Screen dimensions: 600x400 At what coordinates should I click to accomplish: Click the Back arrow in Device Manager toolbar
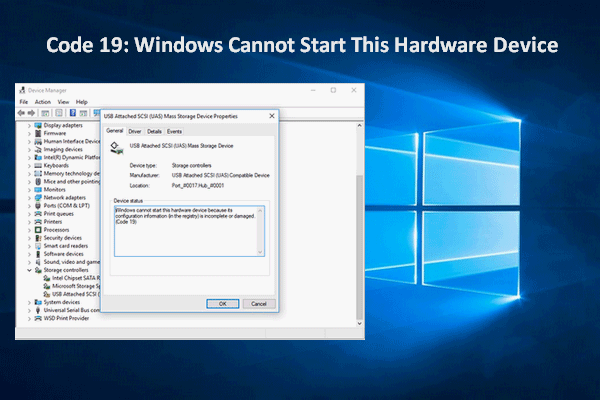click(x=21, y=113)
